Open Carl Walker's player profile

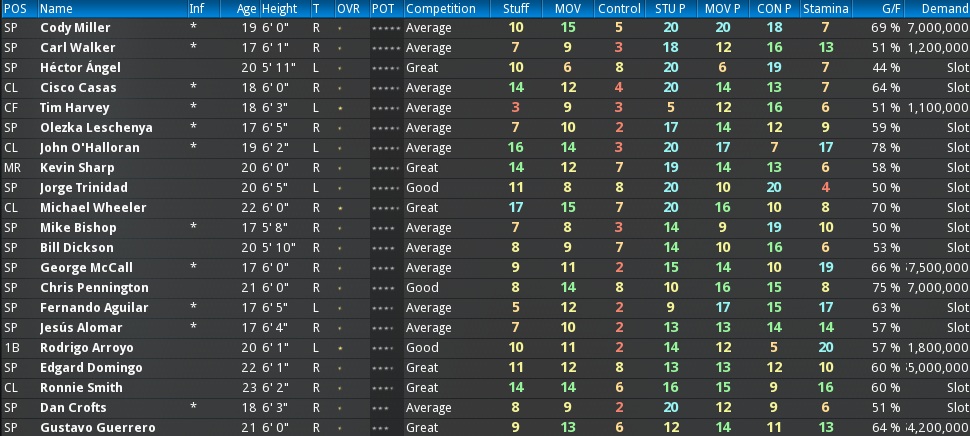[x=78, y=48]
